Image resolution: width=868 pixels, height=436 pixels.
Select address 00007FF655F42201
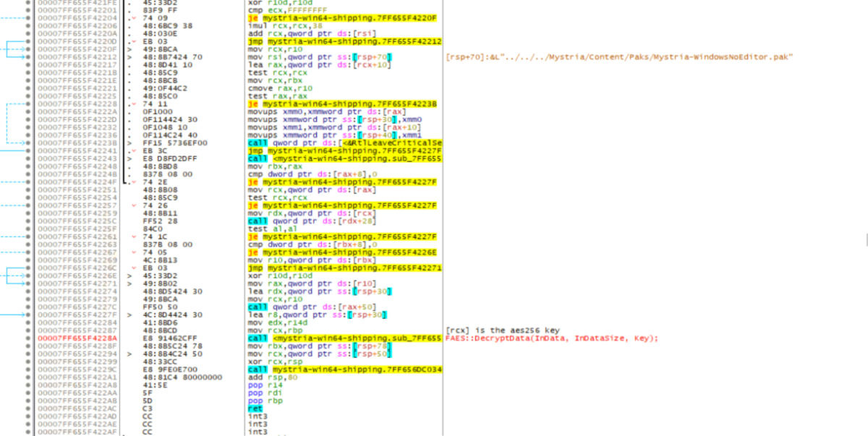(x=77, y=10)
